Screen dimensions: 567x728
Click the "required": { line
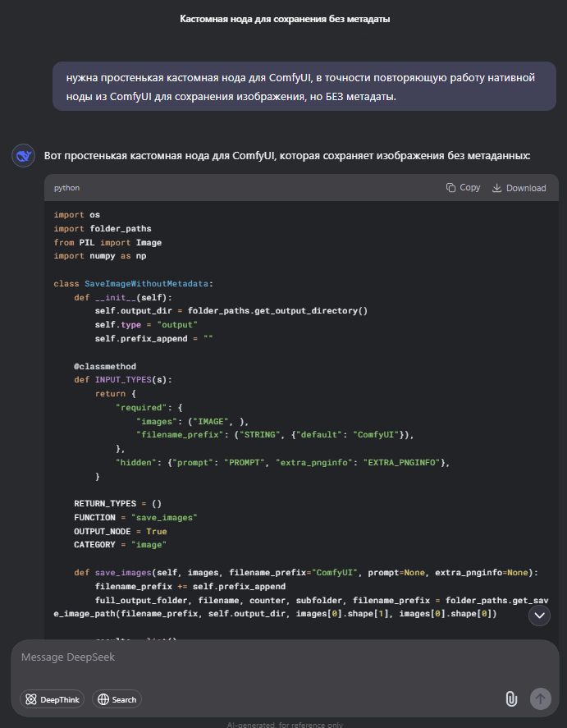[149, 407]
